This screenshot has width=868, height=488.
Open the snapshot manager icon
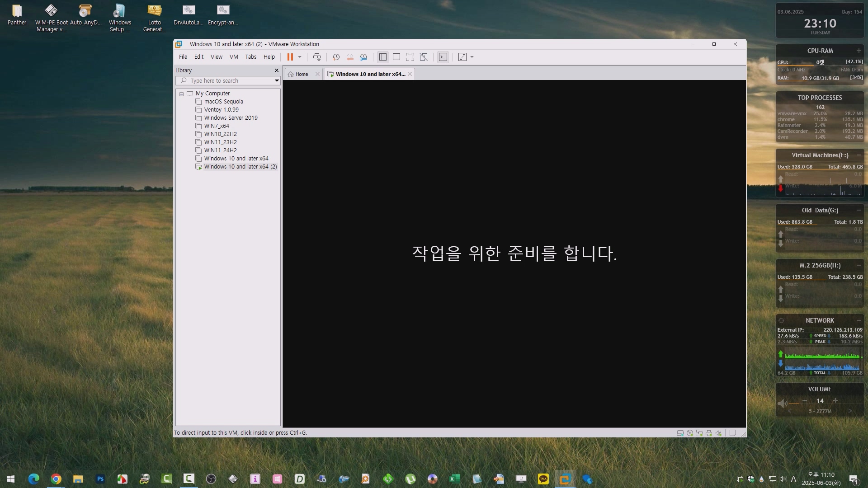coord(363,57)
